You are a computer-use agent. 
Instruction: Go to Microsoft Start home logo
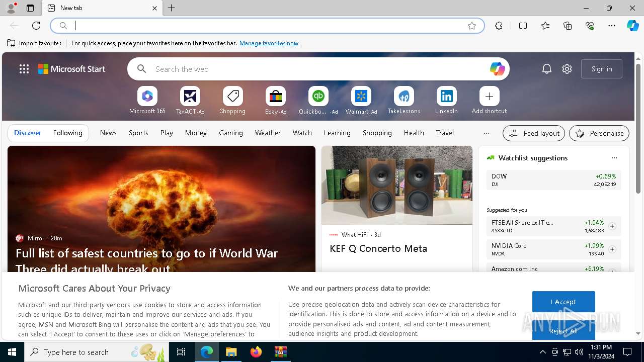tap(72, 69)
